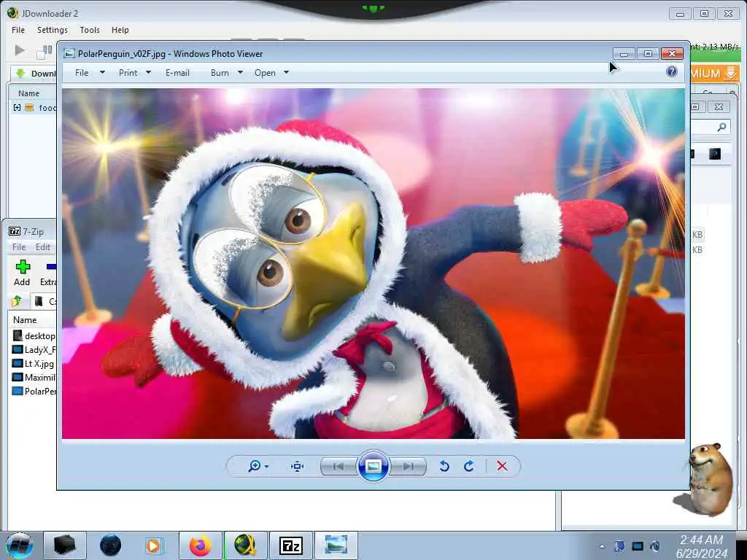Rotate the photo clockwise

point(469,466)
